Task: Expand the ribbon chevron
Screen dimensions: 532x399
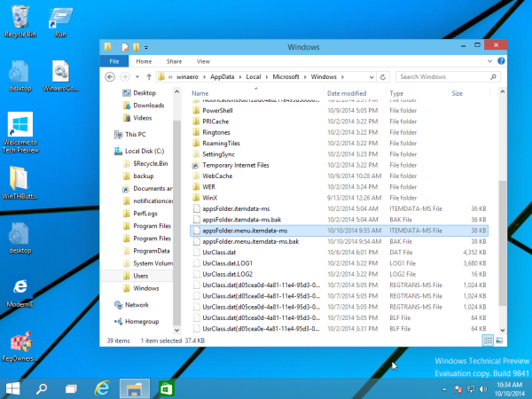Action: (489, 61)
